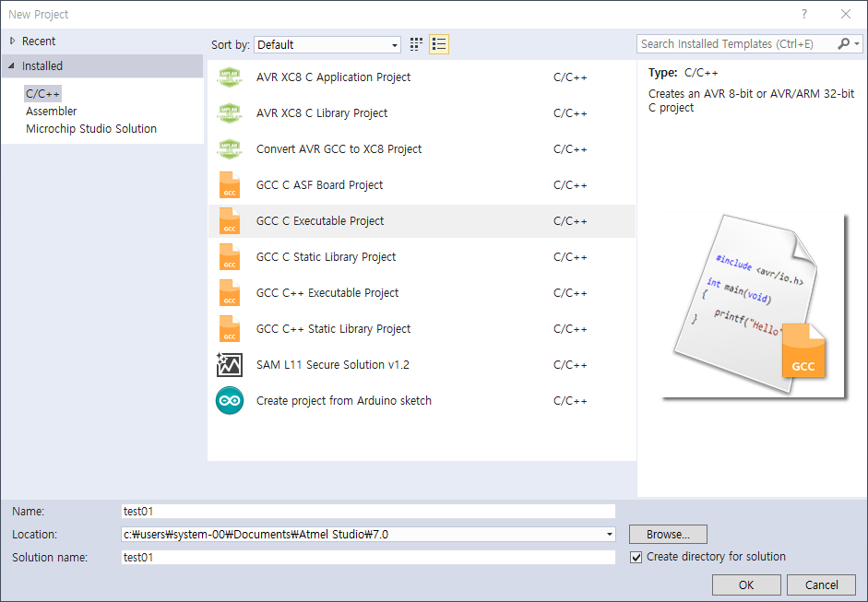Viewport: 868px width, 602px height.
Task: Click into the Name field test01
Action: tap(368, 512)
